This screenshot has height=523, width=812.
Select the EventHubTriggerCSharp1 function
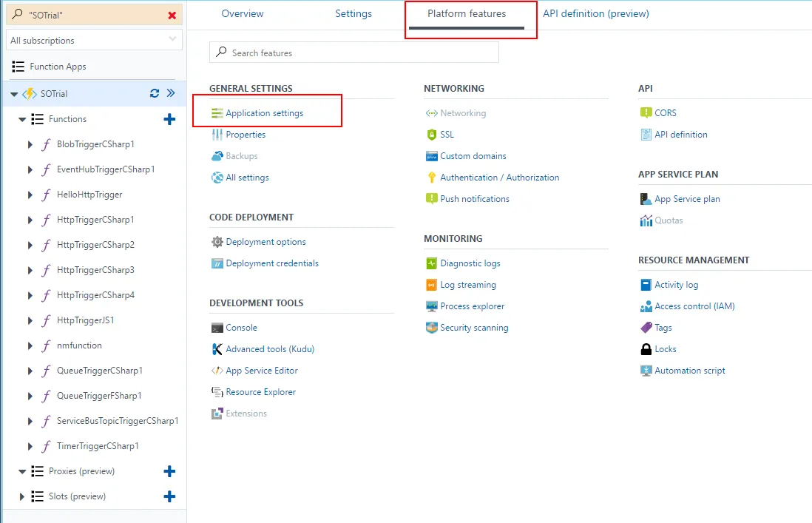106,170
